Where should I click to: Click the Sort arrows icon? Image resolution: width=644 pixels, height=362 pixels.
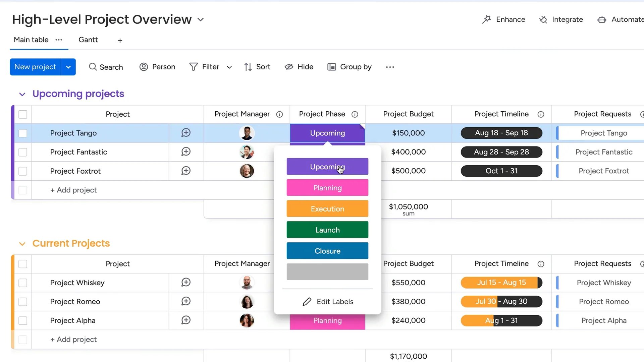click(x=248, y=67)
